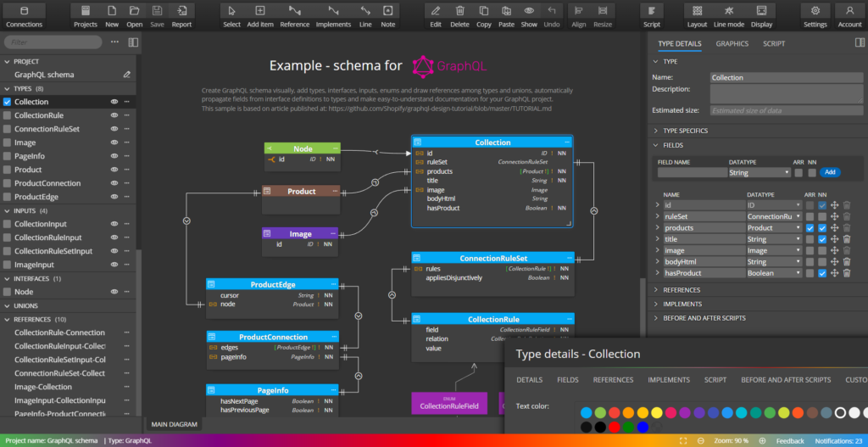Open Notifications: 23 in status bar

(838, 441)
